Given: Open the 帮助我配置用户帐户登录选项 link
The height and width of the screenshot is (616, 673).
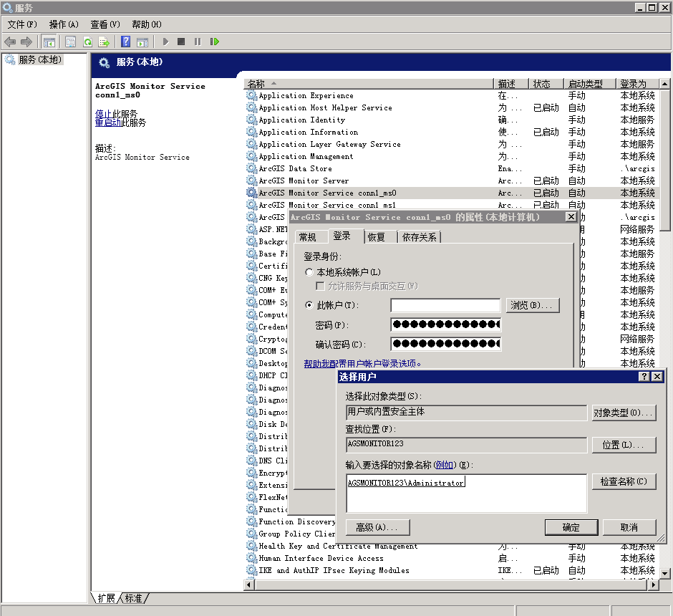Looking at the screenshot, I should click(362, 364).
